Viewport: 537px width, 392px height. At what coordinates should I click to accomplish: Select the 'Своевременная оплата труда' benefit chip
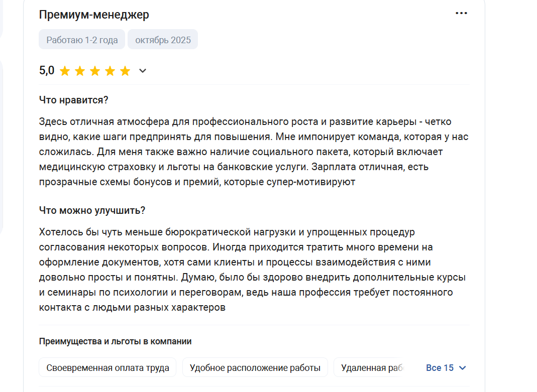[x=108, y=367]
